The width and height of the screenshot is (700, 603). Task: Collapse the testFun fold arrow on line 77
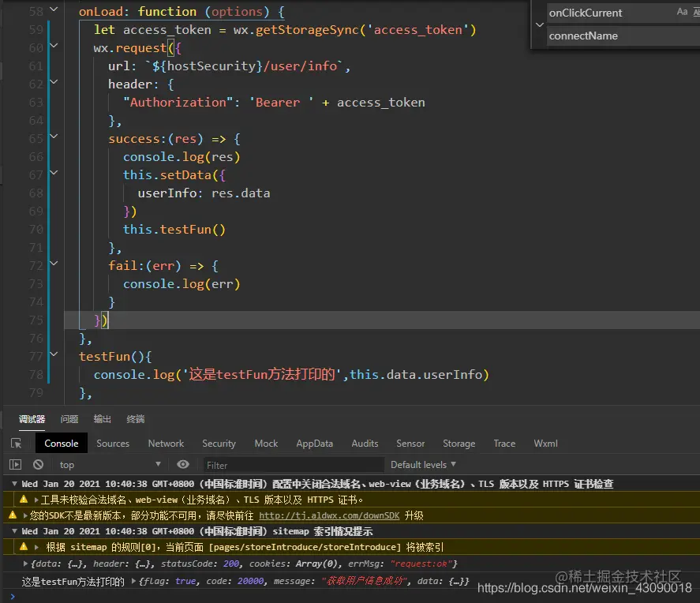click(x=54, y=354)
